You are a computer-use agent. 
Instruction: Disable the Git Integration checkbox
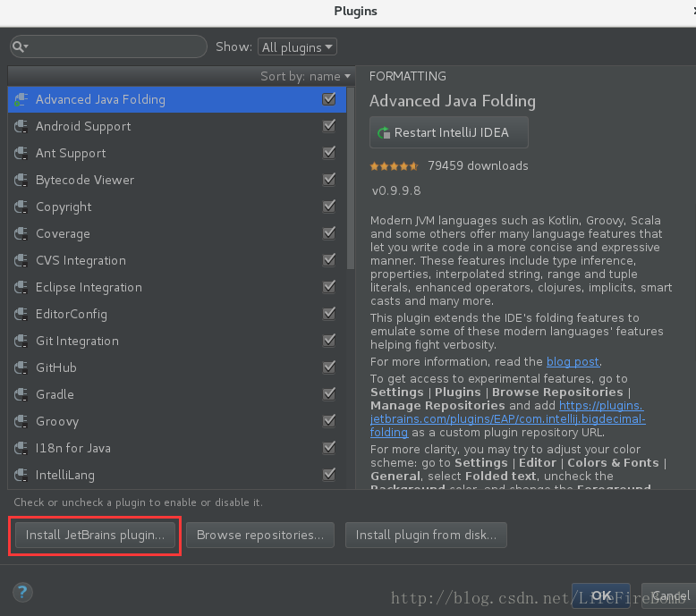329,341
